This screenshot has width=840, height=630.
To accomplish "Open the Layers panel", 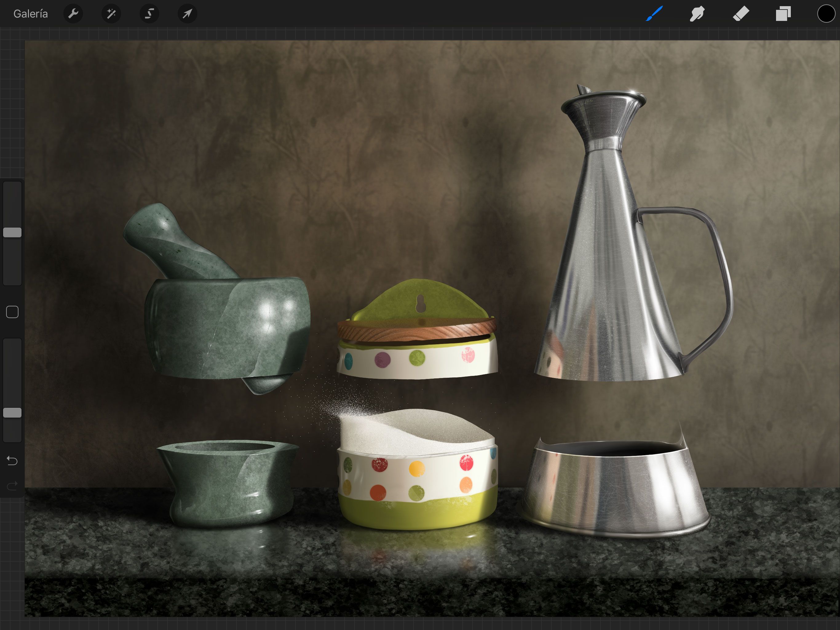I will point(783,14).
